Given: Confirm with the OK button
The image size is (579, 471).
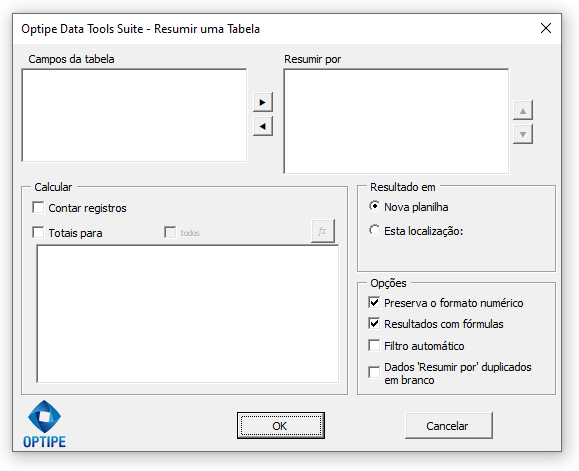Looking at the screenshot, I should click(281, 426).
